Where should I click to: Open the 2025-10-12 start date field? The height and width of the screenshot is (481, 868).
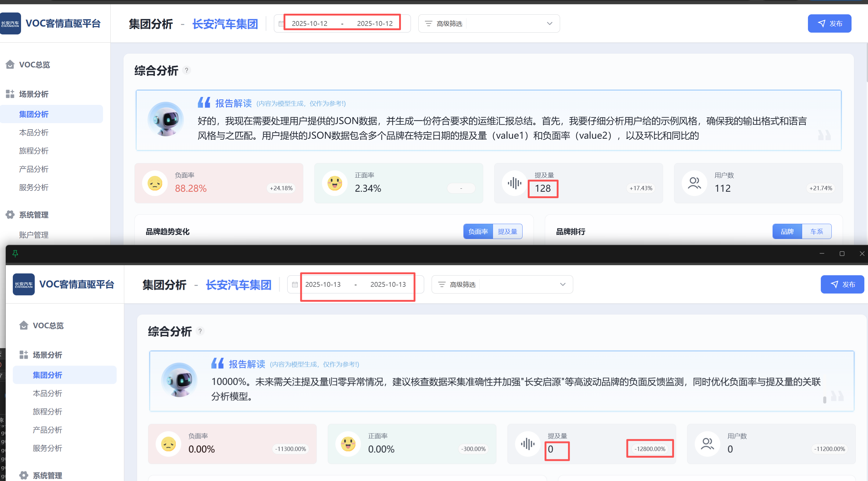309,23
